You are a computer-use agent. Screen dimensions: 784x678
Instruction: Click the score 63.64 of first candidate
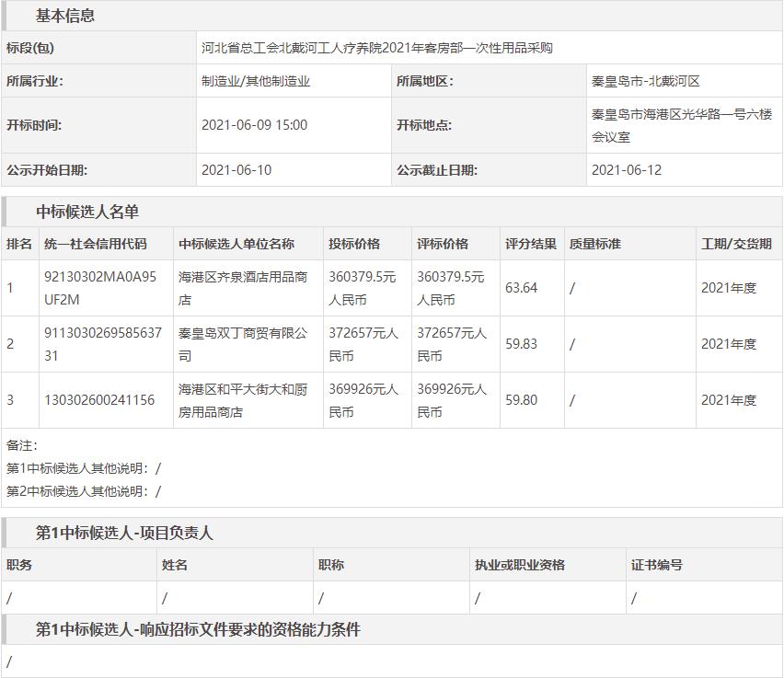point(521,288)
